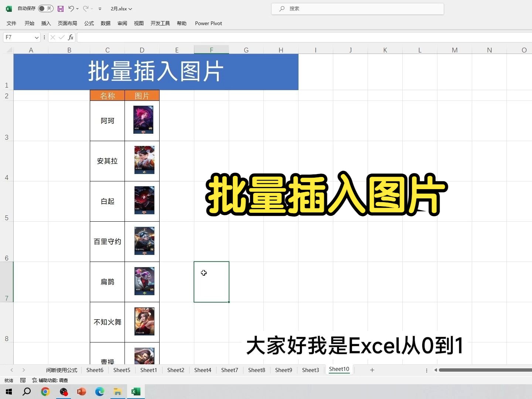Expand the Redo history dropdown arrow
The height and width of the screenshot is (399, 532).
point(92,8)
